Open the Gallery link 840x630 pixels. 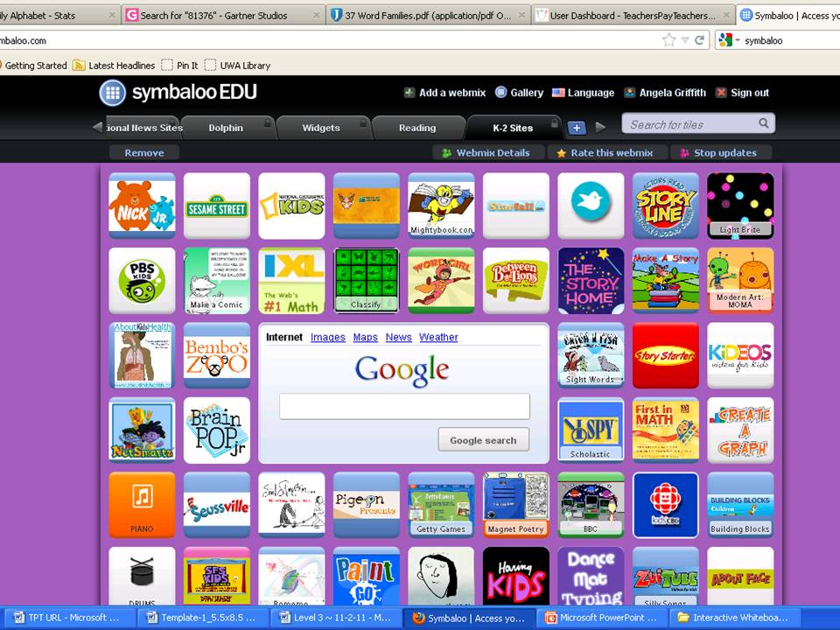coord(519,93)
